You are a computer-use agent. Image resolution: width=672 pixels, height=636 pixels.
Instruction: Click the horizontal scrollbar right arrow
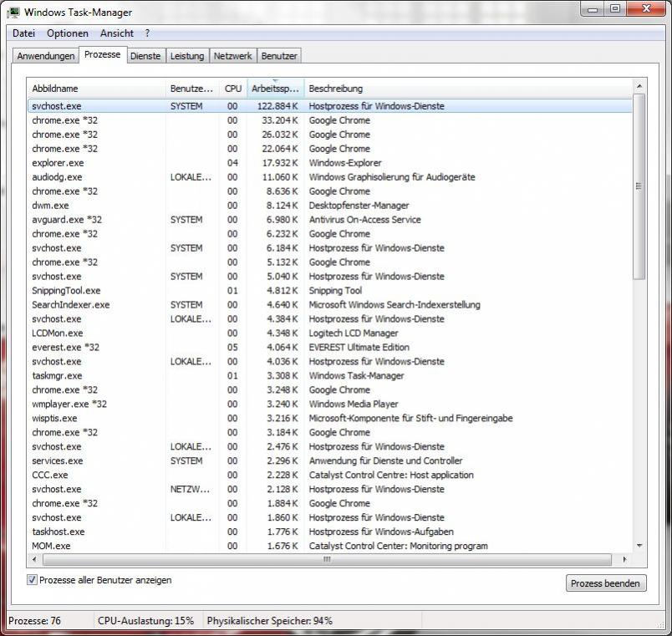coord(625,559)
